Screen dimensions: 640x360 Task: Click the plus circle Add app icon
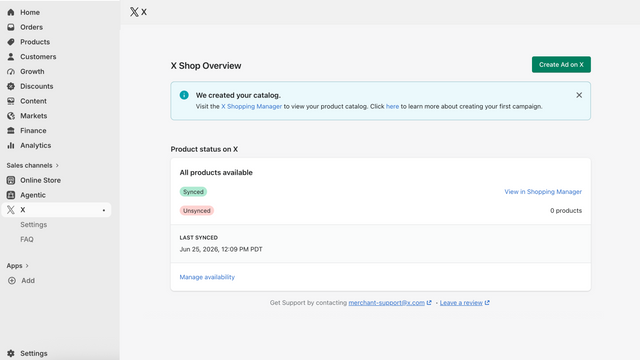tap(12, 280)
